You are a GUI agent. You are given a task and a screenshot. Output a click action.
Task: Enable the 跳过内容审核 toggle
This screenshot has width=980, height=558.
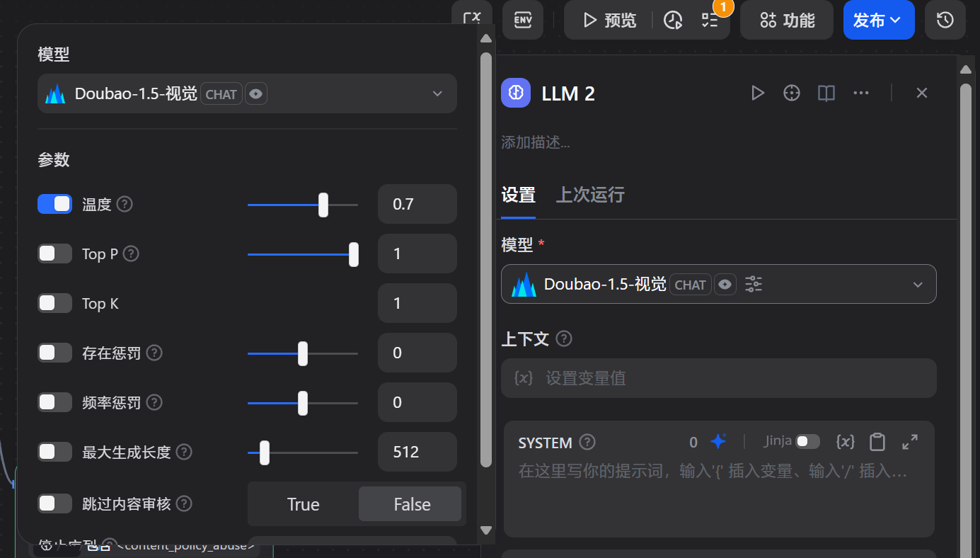pos(55,503)
